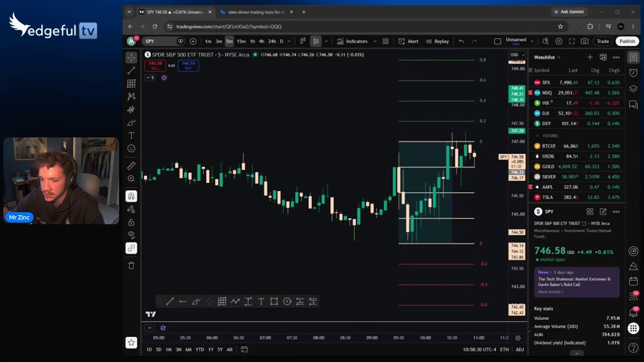Screen dimensions: 644x362
Task: Open the chart layout grid selector
Action: pos(385,41)
